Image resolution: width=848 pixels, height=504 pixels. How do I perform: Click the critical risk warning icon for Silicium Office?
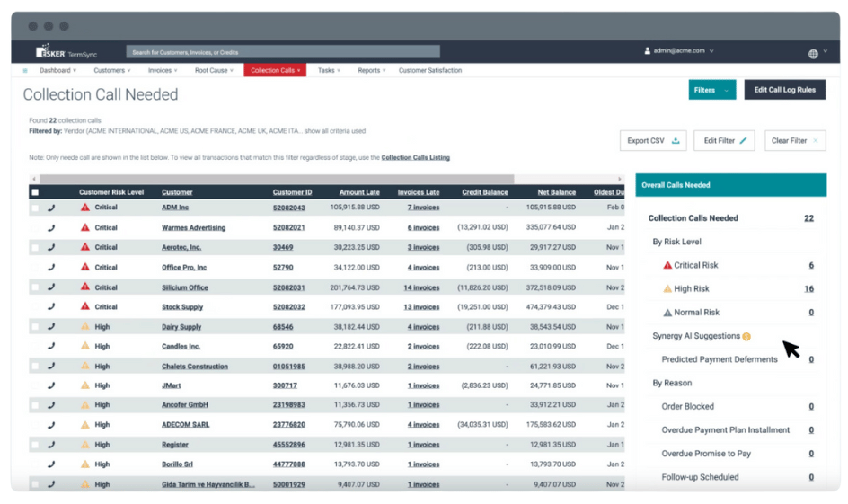coord(85,287)
